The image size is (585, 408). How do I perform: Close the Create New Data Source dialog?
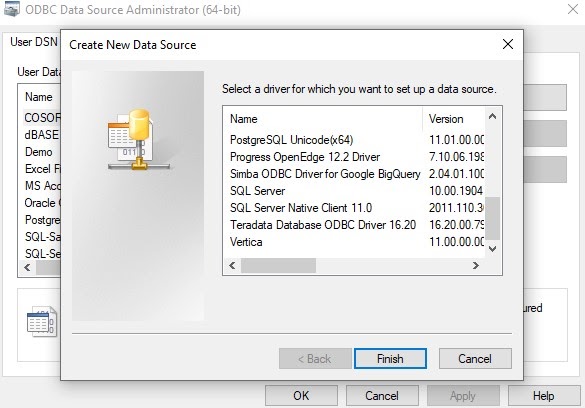[x=508, y=44]
